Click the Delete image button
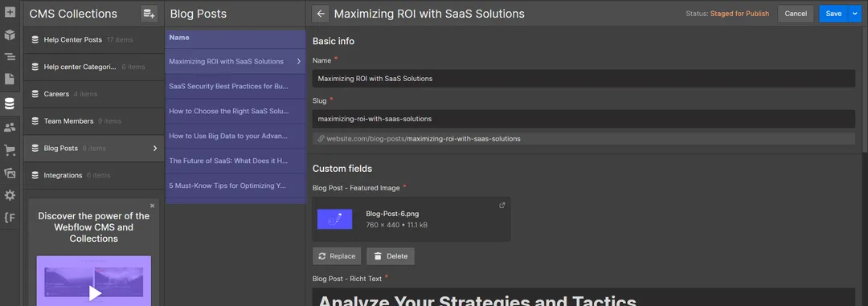Viewport: 868px width, 306px height. [391, 256]
